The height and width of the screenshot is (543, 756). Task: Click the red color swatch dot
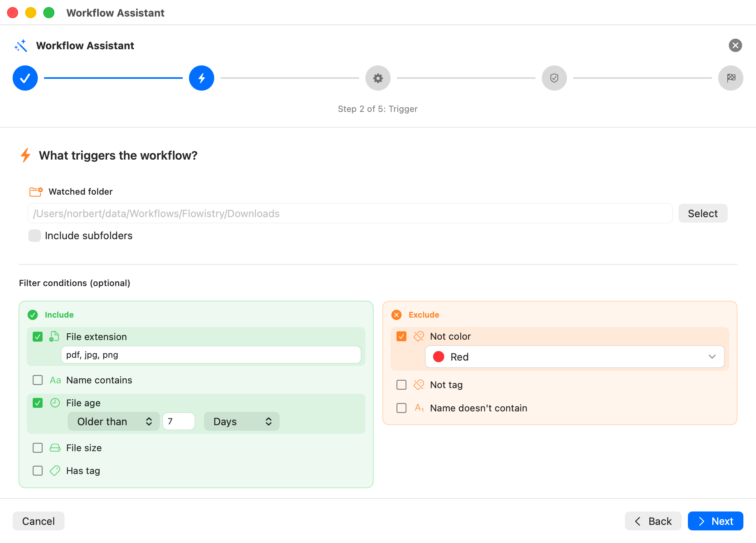(x=439, y=357)
